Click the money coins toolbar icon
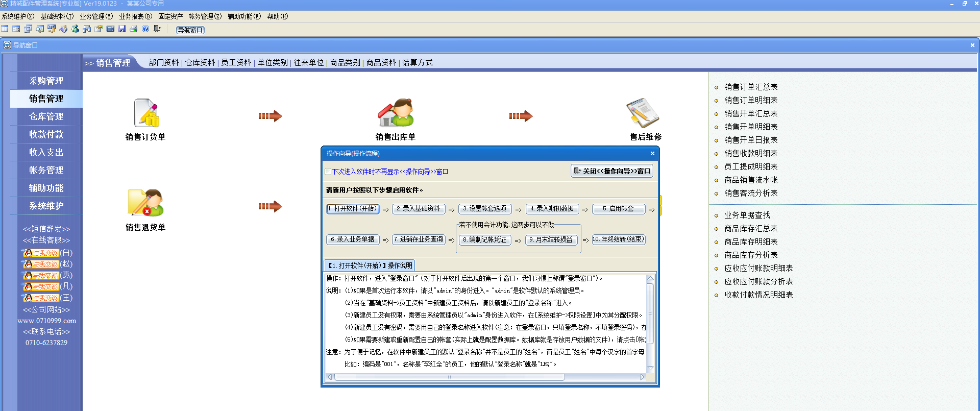This screenshot has width=980, height=411. coord(52,29)
